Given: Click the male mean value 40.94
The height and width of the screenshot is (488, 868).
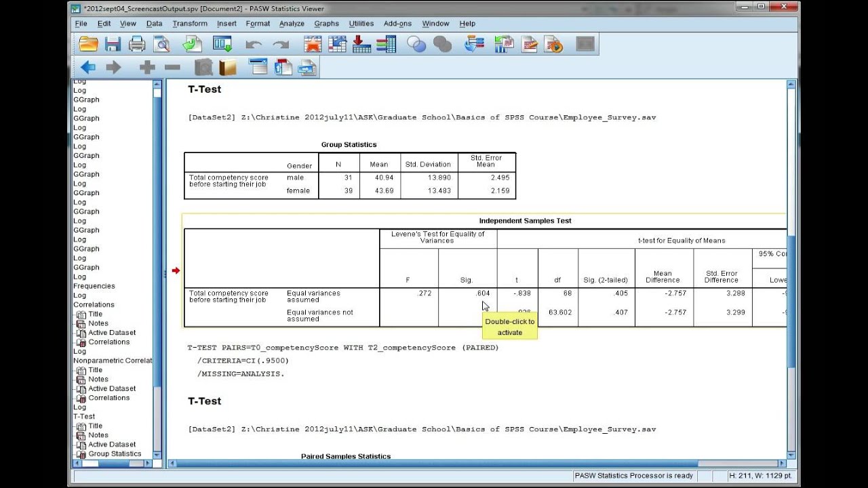Looking at the screenshot, I should point(383,178).
